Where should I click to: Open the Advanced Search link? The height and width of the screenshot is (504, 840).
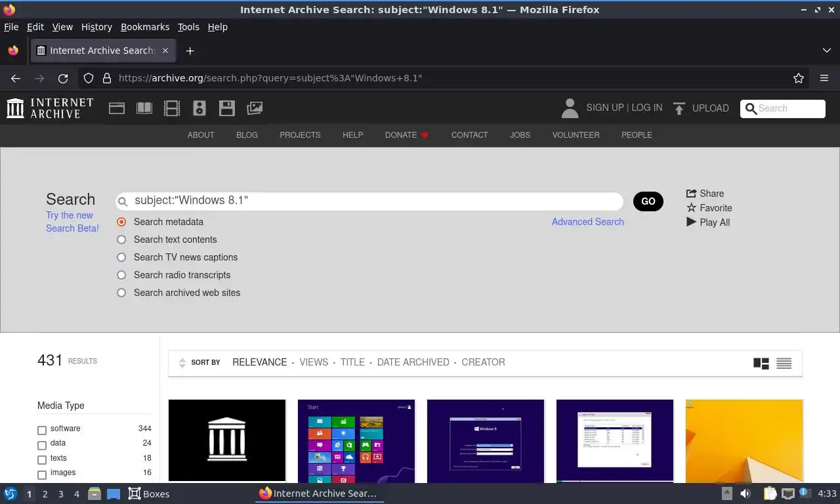point(588,222)
